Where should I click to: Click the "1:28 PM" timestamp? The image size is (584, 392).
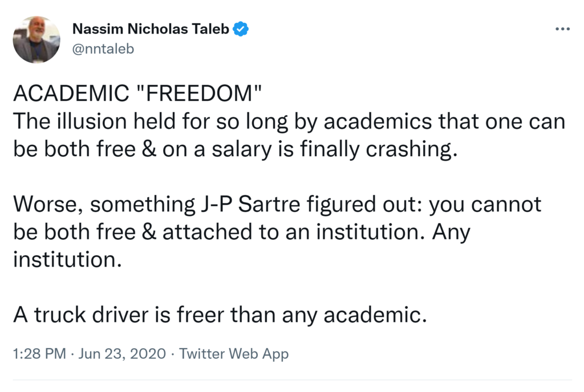(39, 354)
